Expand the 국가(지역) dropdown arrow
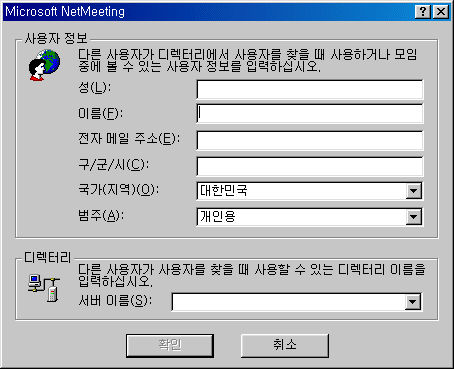The height and width of the screenshot is (369, 454). pos(414,191)
